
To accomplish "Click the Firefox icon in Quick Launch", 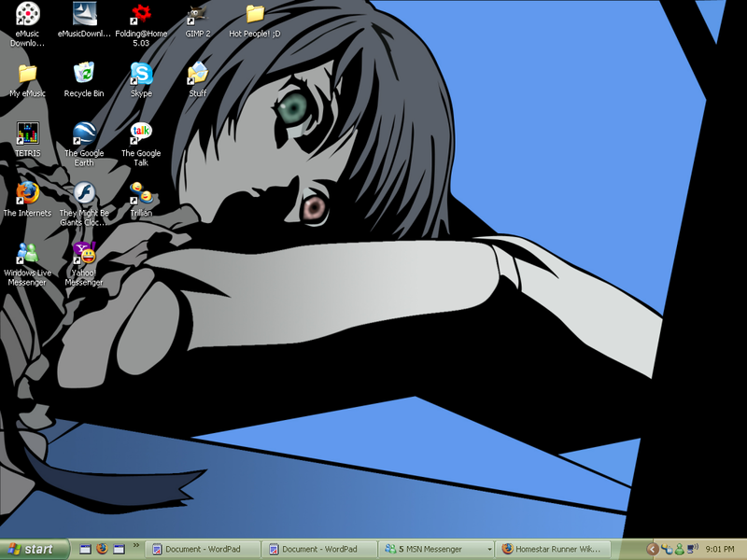I will click(102, 549).
